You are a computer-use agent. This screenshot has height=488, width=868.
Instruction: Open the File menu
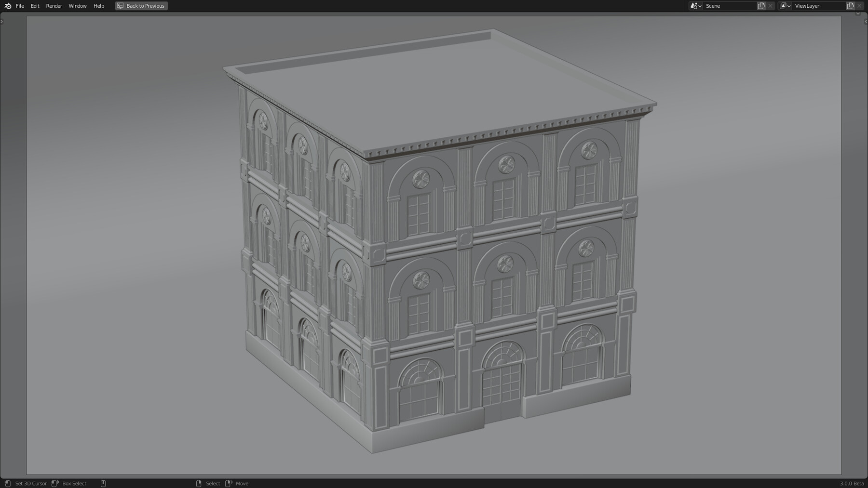(20, 6)
